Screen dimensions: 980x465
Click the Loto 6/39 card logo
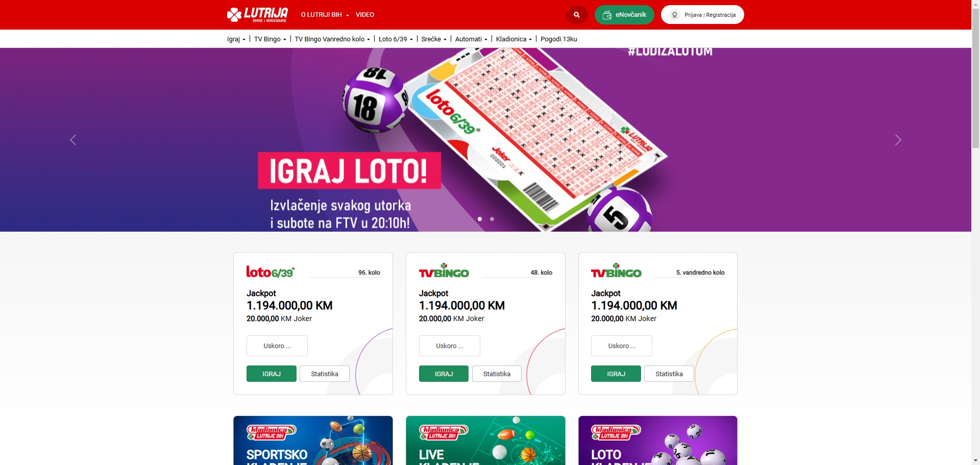click(x=271, y=272)
